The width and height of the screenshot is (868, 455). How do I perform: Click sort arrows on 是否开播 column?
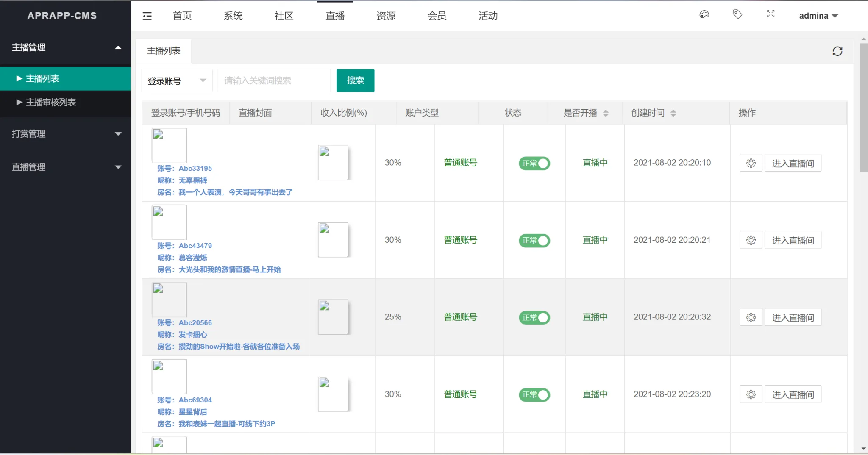[606, 113]
